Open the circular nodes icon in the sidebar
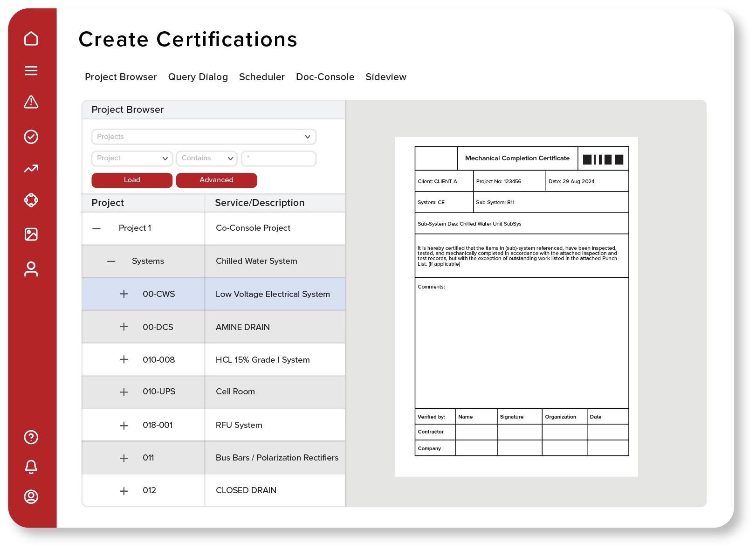The height and width of the screenshot is (550, 756). (x=31, y=200)
